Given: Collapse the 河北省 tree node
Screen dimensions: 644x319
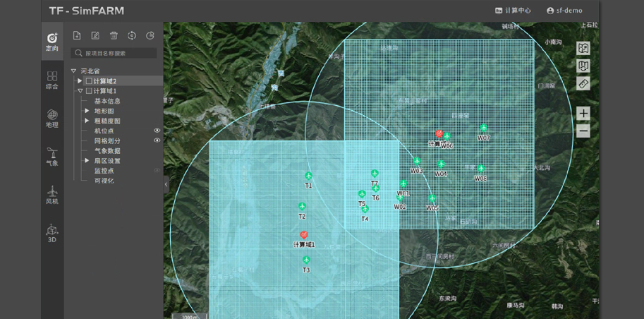Looking at the screenshot, I should [x=73, y=71].
